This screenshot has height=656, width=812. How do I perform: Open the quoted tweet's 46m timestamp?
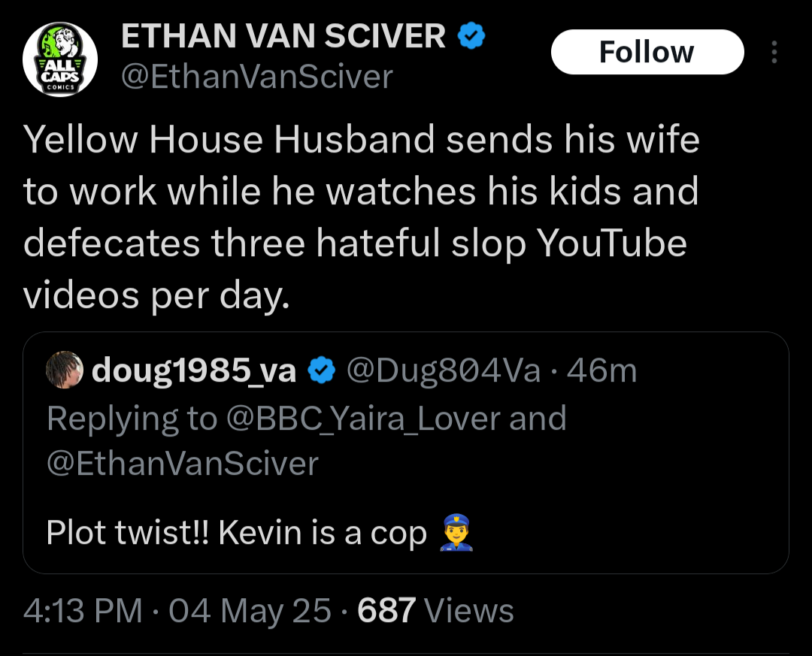tap(601, 370)
